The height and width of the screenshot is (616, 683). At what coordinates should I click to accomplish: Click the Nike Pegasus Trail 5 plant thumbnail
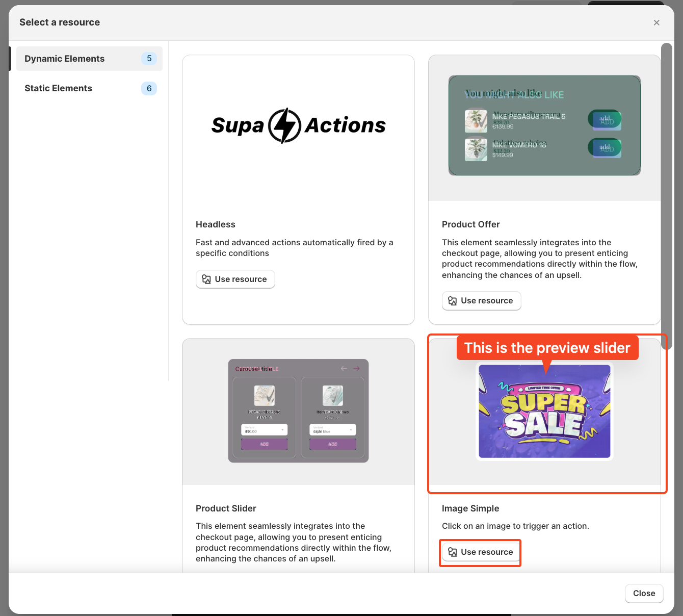[476, 121]
